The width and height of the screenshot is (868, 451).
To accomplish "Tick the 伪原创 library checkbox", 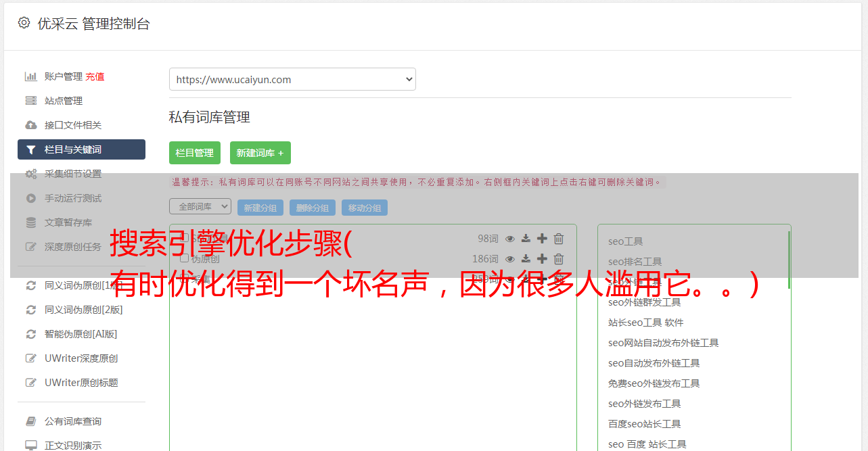I will (x=184, y=258).
